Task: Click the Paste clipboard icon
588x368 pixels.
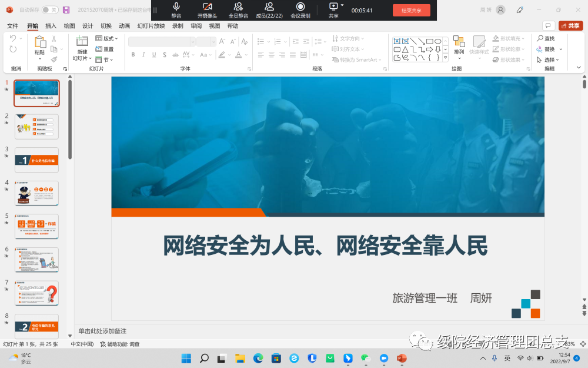Action: [39, 42]
